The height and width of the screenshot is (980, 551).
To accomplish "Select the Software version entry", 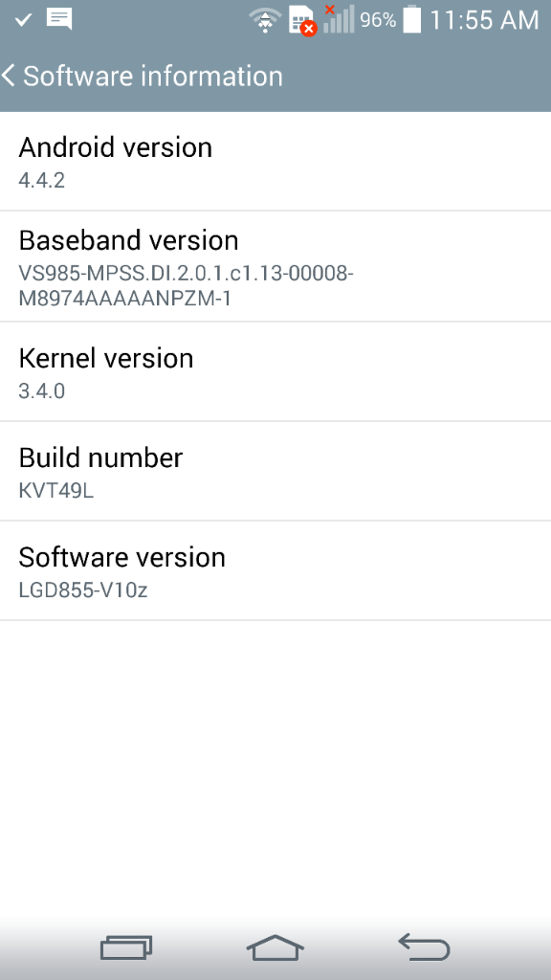I will point(275,570).
